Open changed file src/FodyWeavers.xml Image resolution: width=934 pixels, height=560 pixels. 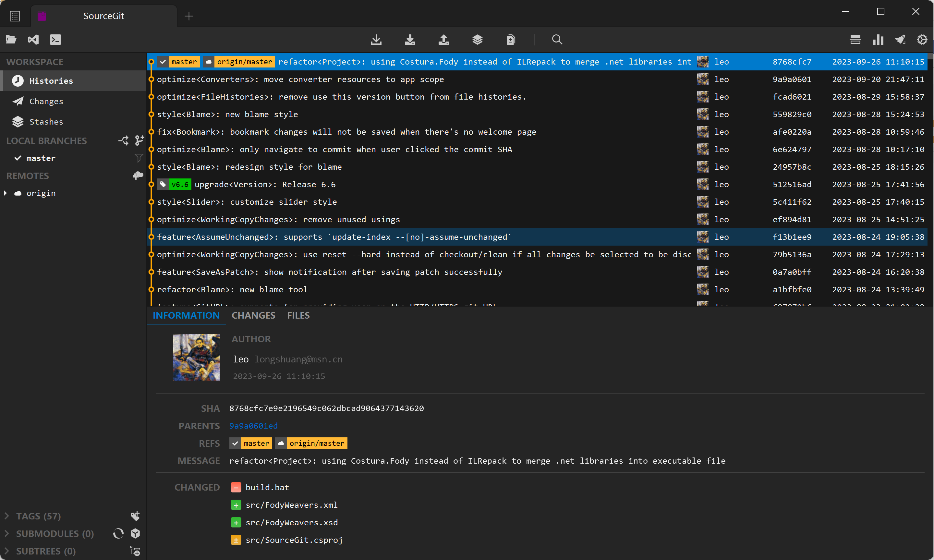tap(291, 505)
